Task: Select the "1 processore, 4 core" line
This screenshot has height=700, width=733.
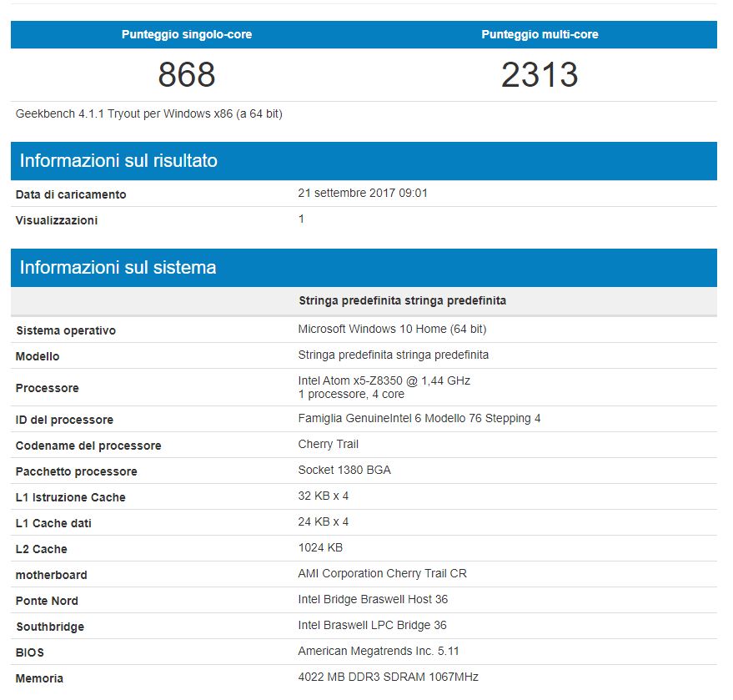Action: point(351,394)
